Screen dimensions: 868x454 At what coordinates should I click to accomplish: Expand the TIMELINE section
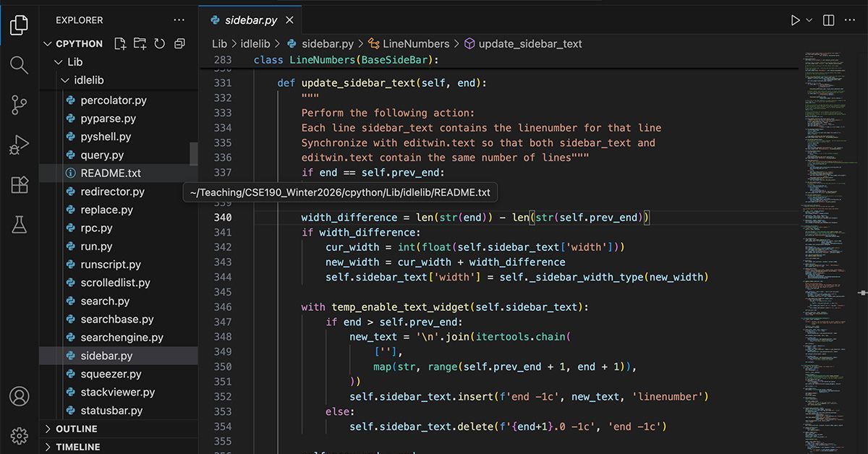tap(77, 447)
